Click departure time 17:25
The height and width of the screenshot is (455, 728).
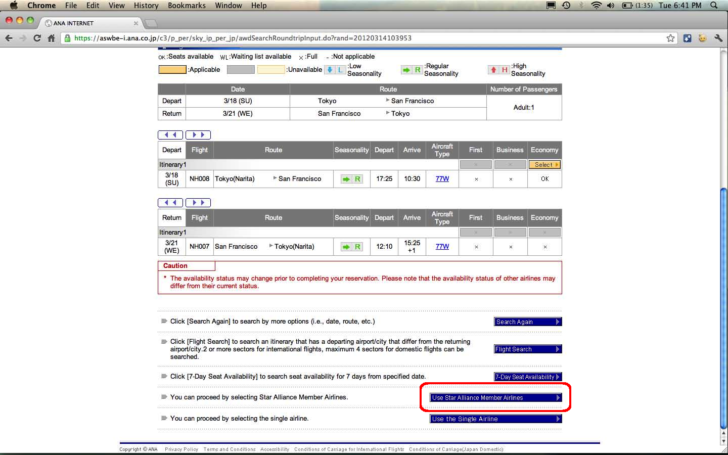[384, 179]
